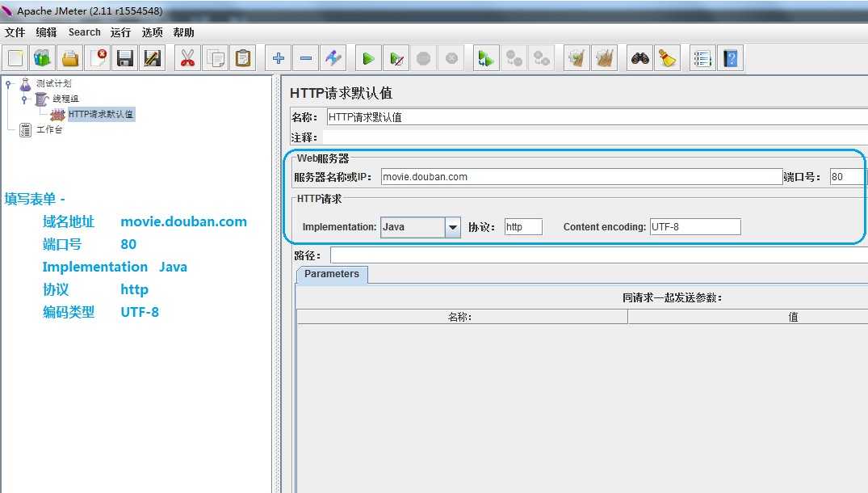Open the 编辑 menu
The image size is (868, 493).
point(47,32)
